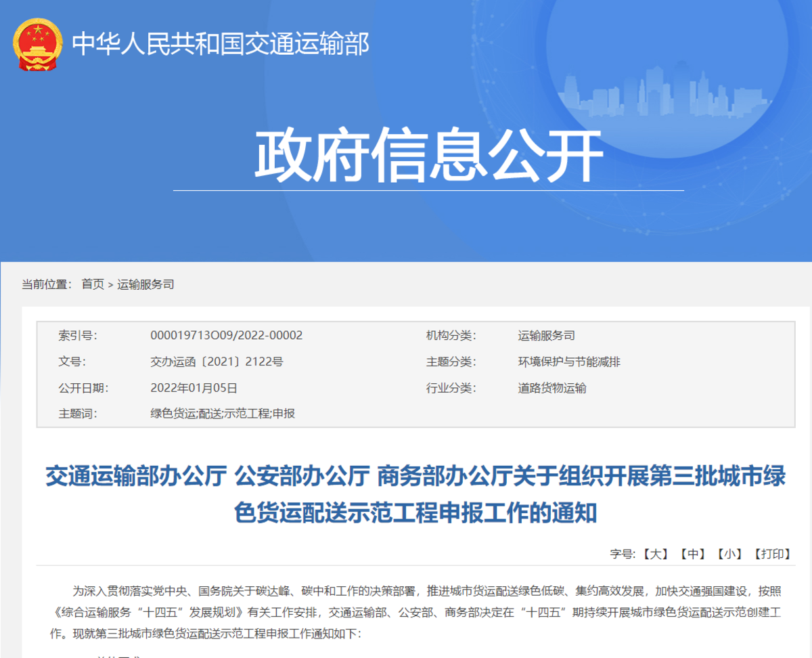Click the blue article title heading
The image size is (812, 658).
pyautogui.click(x=415, y=494)
